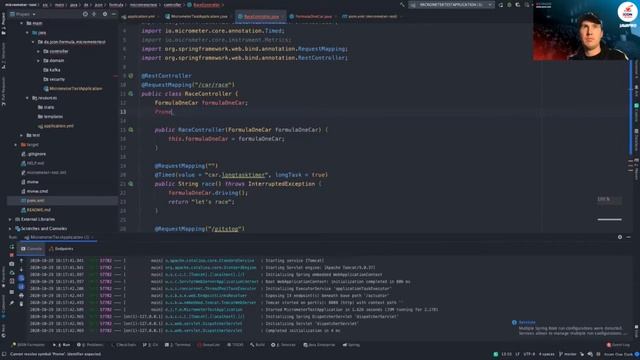Open the Problems tool window button
Image resolution: width=640 pixels, height=360 pixels.
90,345
